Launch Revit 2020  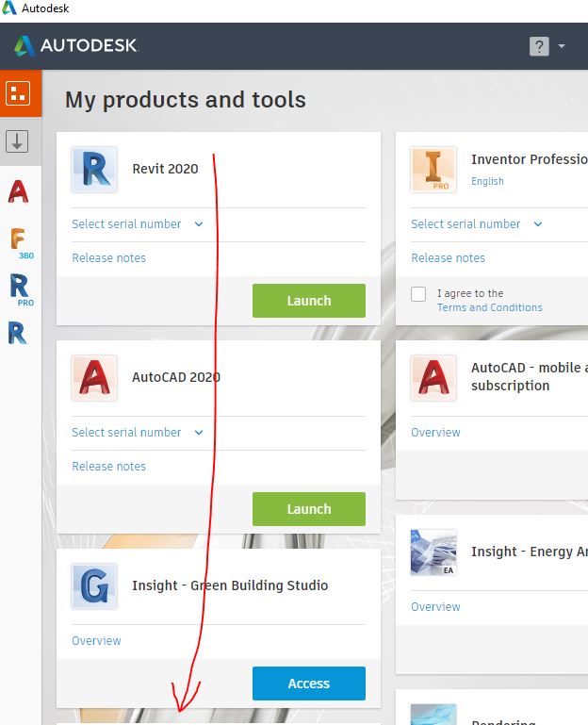[x=309, y=301]
